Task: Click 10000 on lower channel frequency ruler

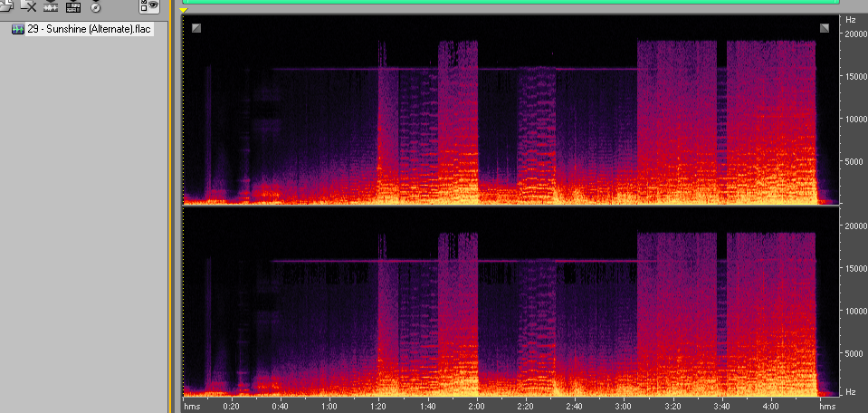Action: [855, 311]
